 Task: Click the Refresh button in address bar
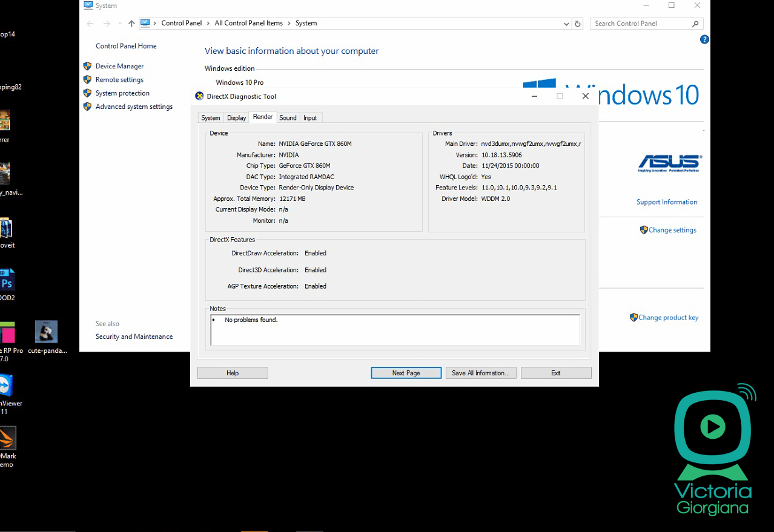(578, 24)
